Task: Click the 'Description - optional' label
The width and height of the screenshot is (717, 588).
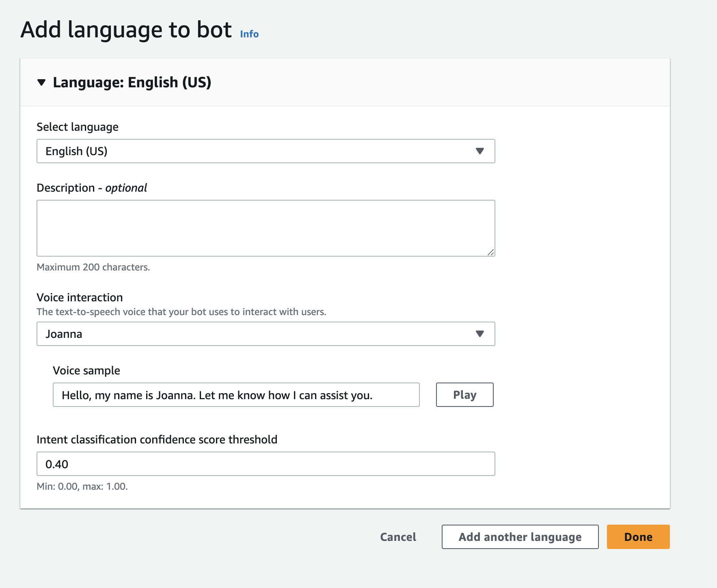Action: pos(92,188)
